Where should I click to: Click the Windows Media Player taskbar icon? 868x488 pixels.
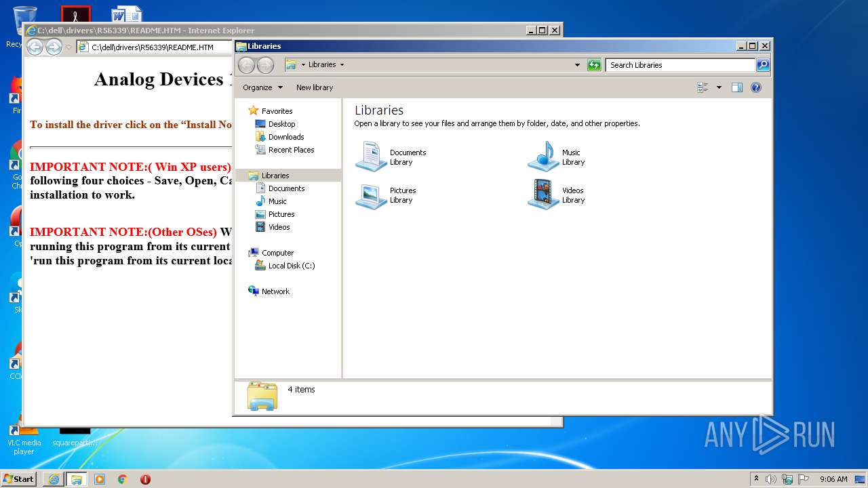[100, 479]
